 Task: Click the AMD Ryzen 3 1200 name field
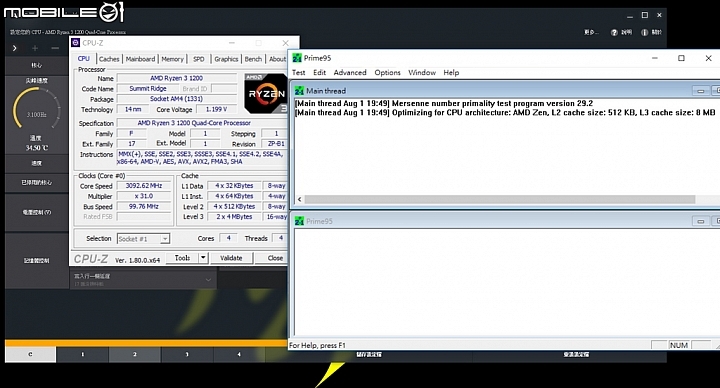[177, 78]
